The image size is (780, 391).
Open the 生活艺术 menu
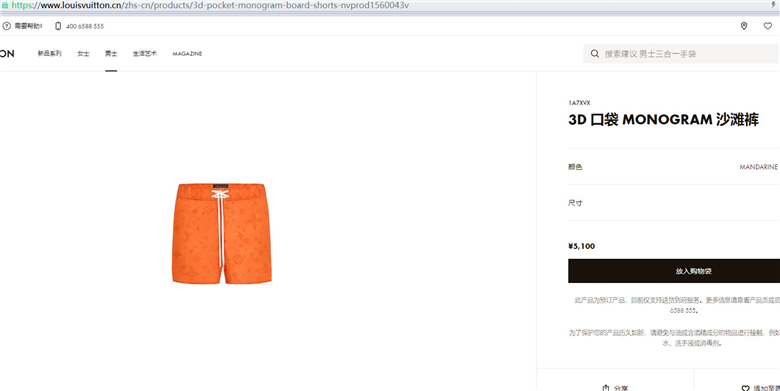pyautogui.click(x=145, y=54)
